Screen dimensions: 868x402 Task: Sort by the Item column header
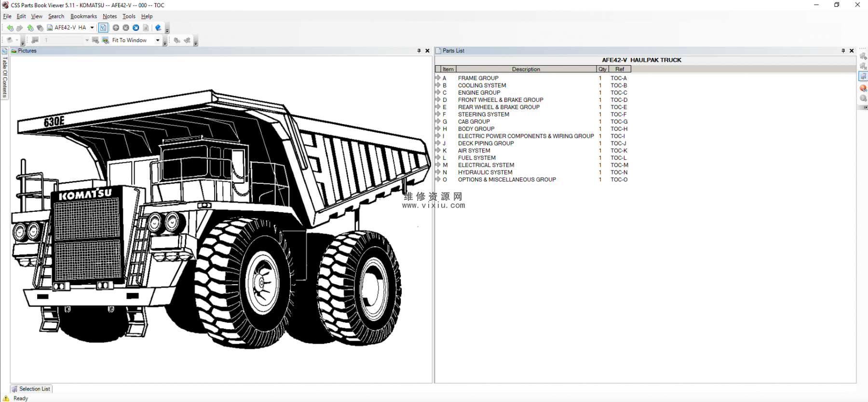[448, 69]
